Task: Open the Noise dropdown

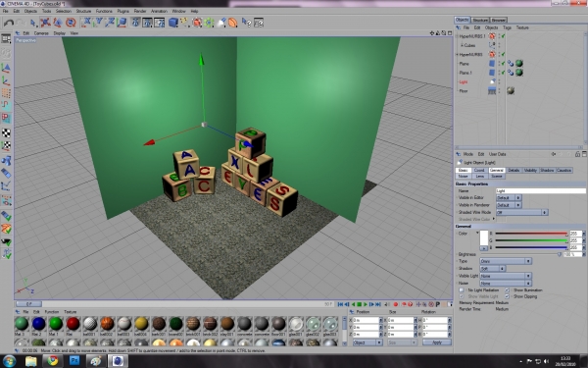Action: (506, 284)
